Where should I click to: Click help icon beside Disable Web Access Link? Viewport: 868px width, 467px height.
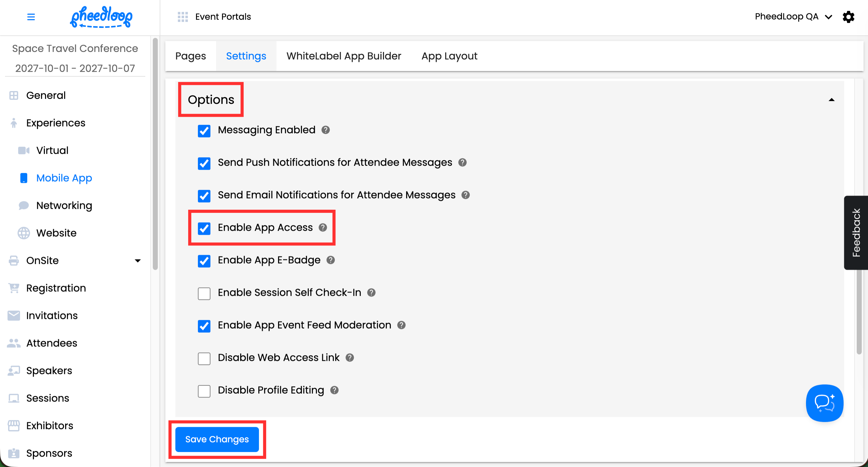350,357
